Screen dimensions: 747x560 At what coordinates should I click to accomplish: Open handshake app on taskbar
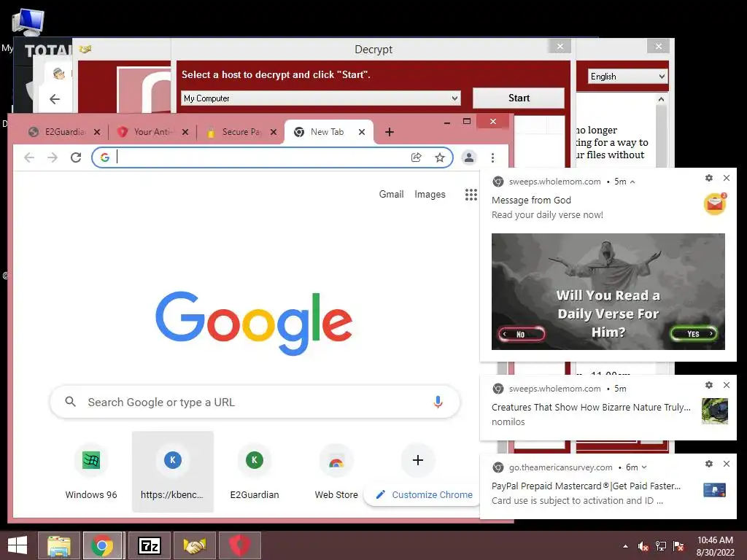coord(194,545)
